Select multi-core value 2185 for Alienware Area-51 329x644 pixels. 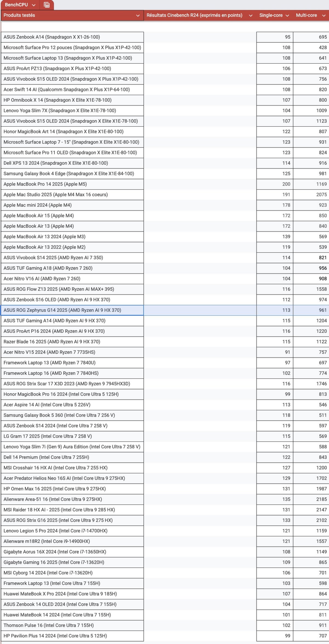pos(311,499)
